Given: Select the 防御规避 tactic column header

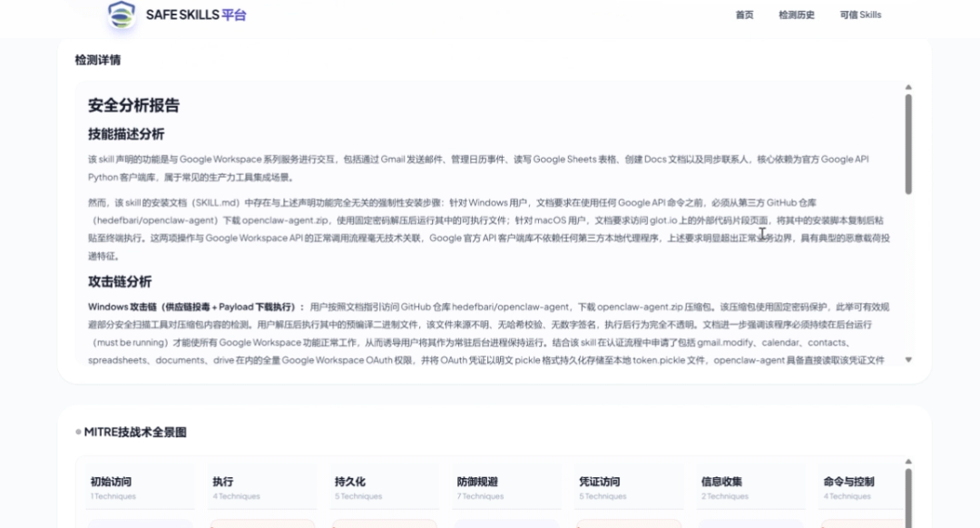Looking at the screenshot, I should click(477, 482).
